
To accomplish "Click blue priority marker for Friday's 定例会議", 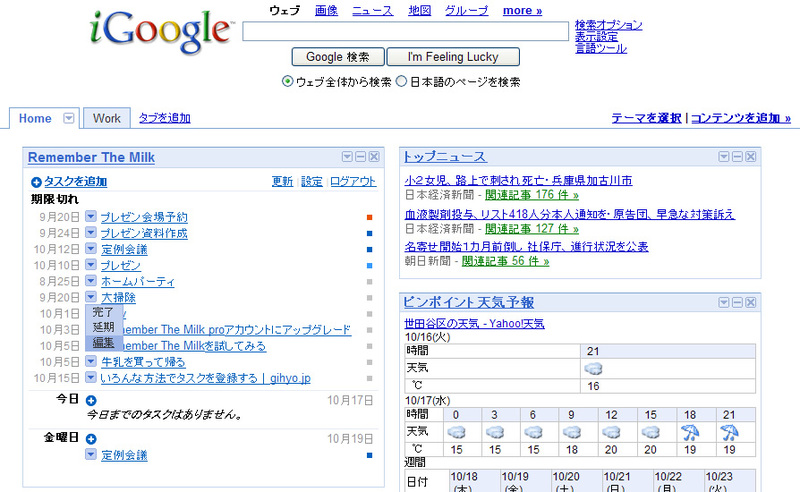I will pyautogui.click(x=369, y=455).
